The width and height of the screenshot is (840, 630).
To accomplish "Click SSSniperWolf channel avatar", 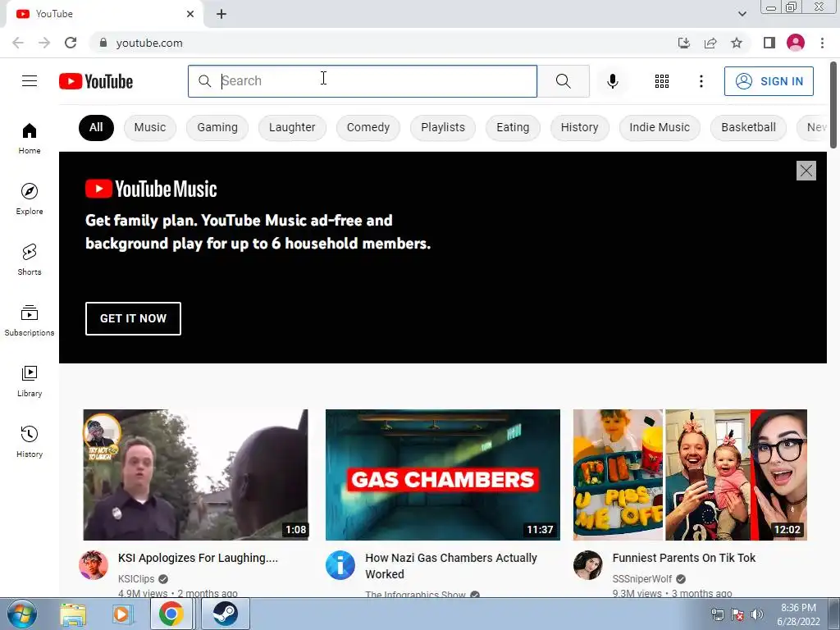I will tap(587, 565).
